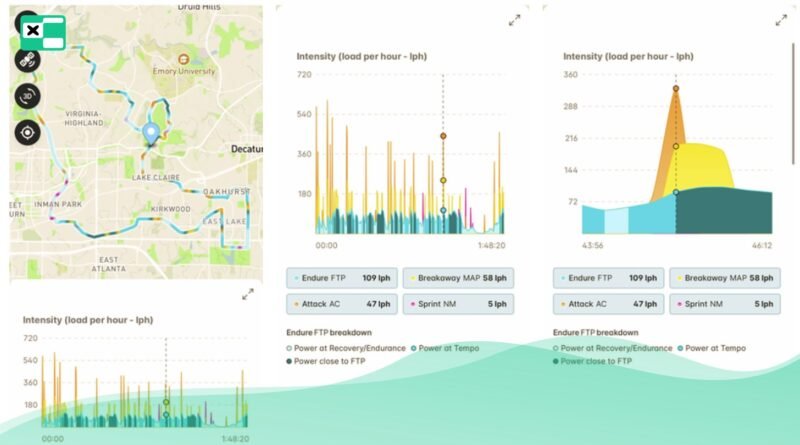Click the green spreadsheet logo icon

pyautogui.click(x=43, y=32)
